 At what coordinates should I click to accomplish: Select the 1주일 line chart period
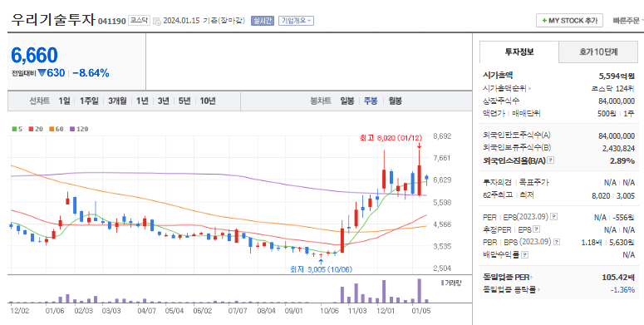point(89,101)
